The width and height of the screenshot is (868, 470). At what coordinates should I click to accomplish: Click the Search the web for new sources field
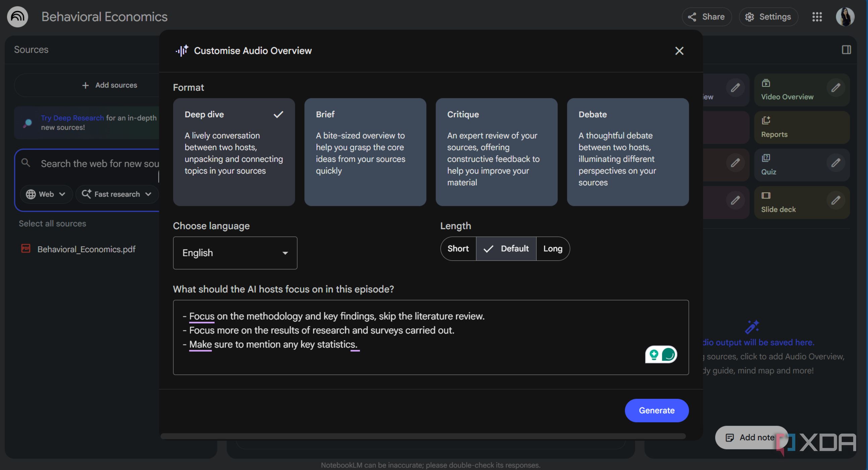point(100,163)
